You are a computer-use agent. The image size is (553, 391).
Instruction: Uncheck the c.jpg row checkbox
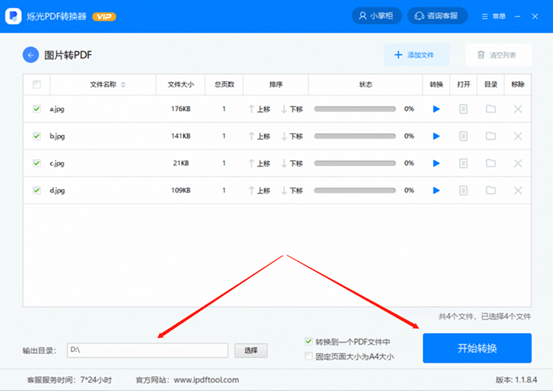(x=37, y=163)
